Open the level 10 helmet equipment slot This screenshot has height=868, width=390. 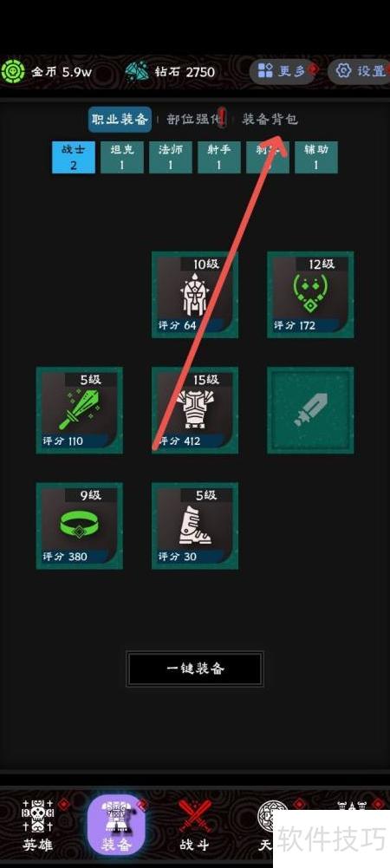pos(195,295)
